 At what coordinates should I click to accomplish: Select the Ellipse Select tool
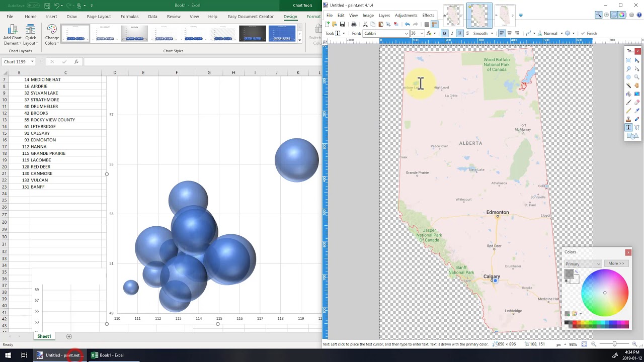click(x=628, y=77)
